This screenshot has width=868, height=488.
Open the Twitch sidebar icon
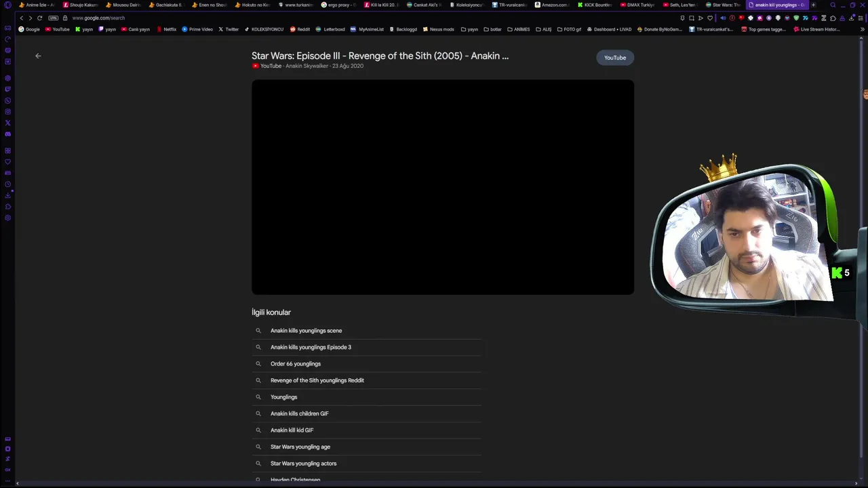tap(8, 89)
